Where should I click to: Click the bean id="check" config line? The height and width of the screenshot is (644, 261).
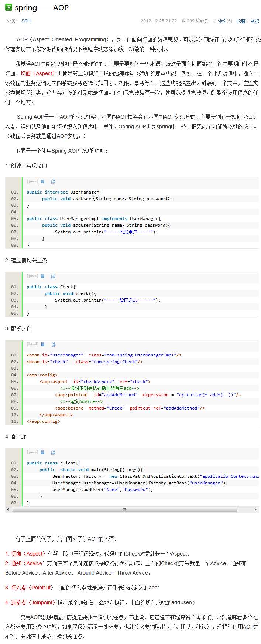[85, 362]
